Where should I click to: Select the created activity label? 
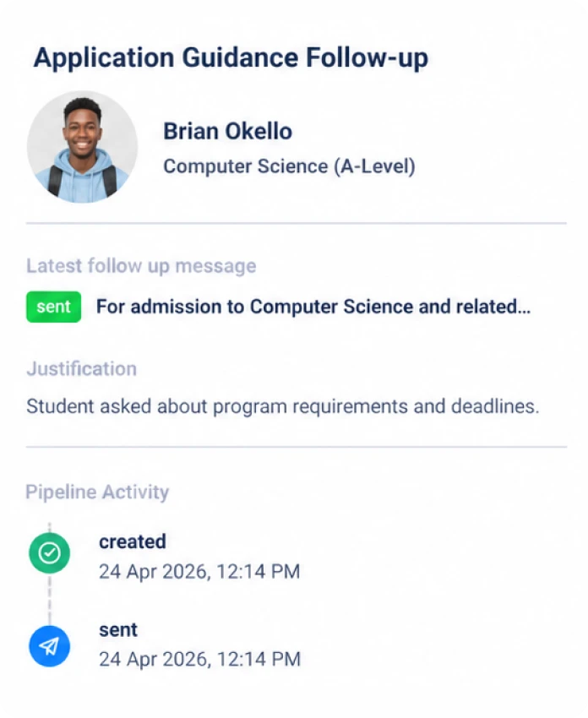133,541
